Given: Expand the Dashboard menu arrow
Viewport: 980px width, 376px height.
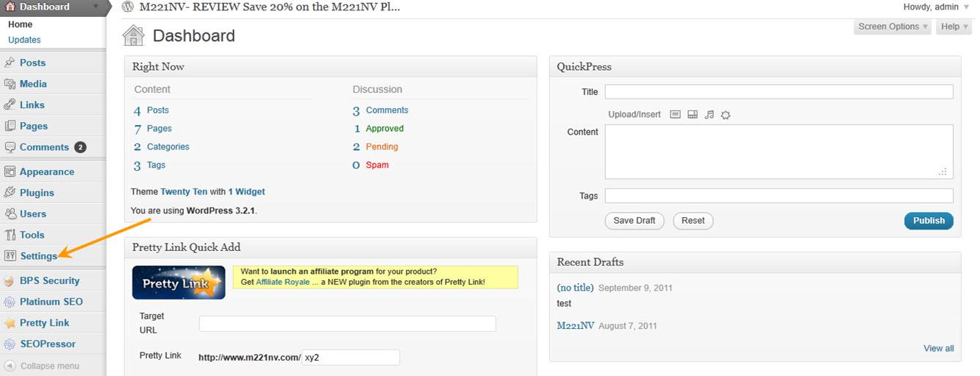Looking at the screenshot, I should coord(97,7).
